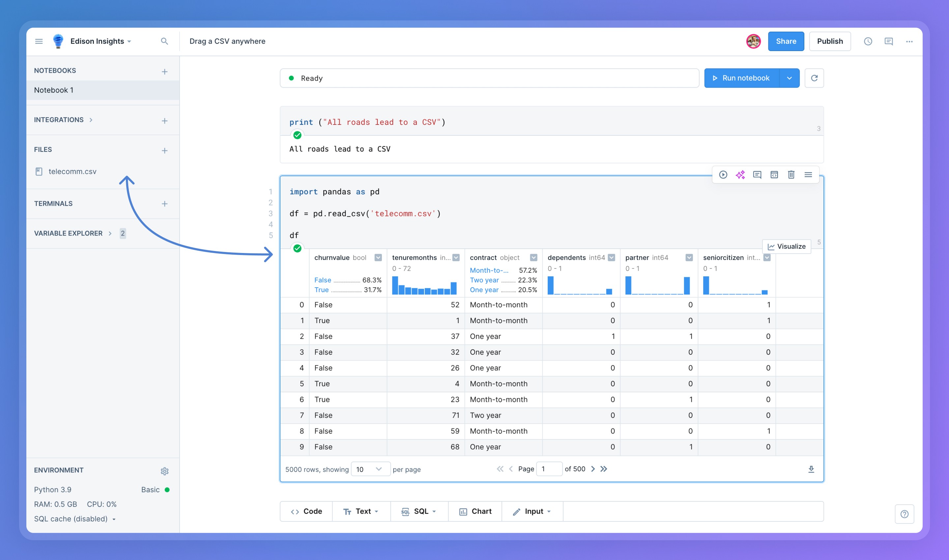The image size is (949, 560).
Task: Click the Publish button
Action: [830, 41]
